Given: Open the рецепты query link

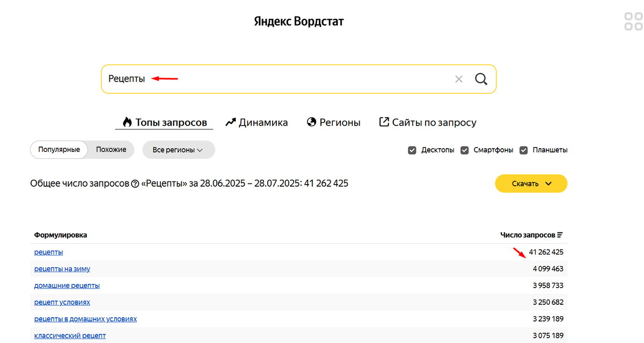Looking at the screenshot, I should coord(48,252).
